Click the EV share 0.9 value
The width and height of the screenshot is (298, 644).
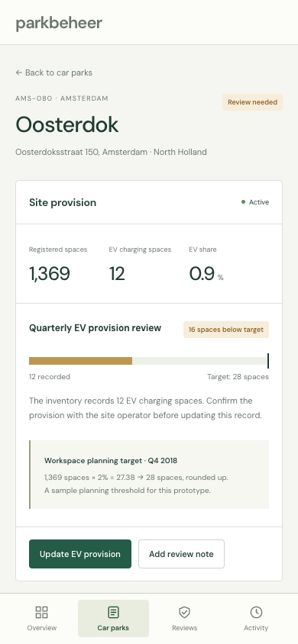coord(202,273)
